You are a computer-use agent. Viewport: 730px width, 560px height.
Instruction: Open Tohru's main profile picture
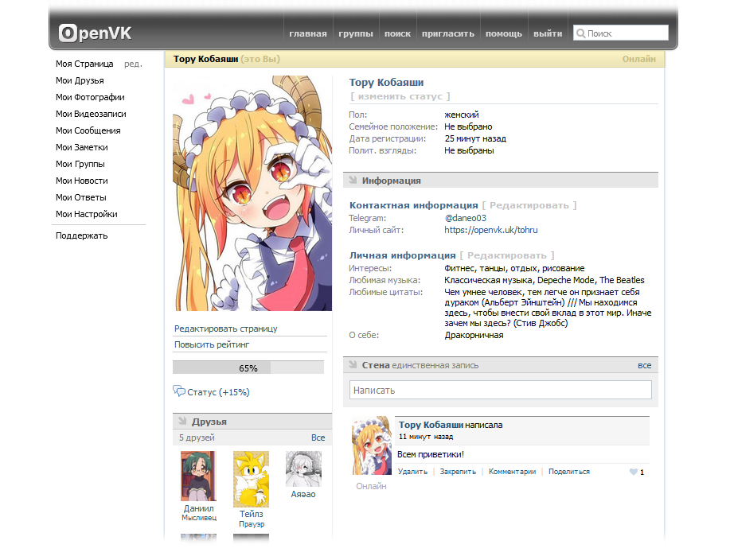[252, 193]
